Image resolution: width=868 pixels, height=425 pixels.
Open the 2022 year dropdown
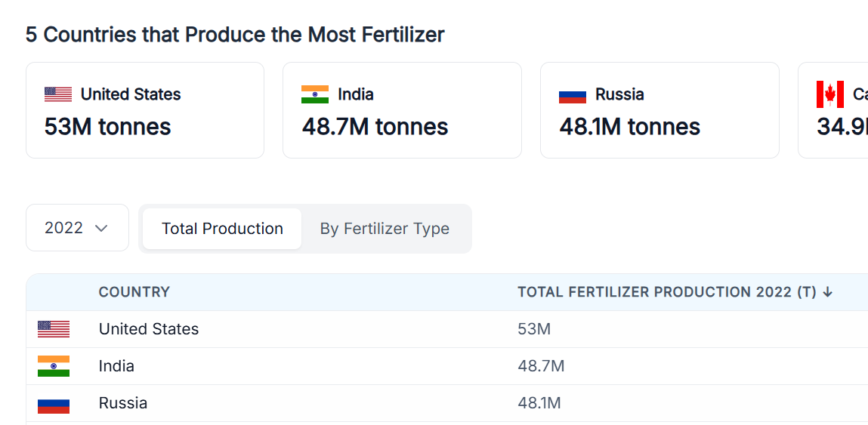(77, 228)
